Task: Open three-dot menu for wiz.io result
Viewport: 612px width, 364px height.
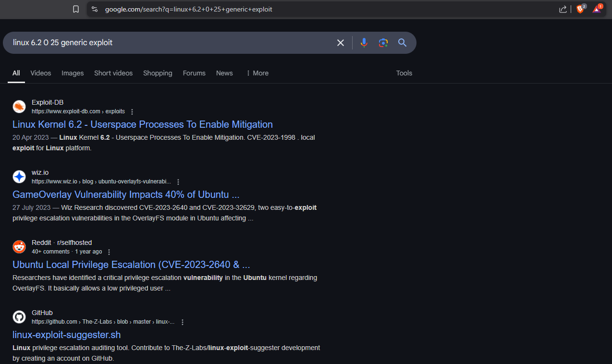Action: 178,182
